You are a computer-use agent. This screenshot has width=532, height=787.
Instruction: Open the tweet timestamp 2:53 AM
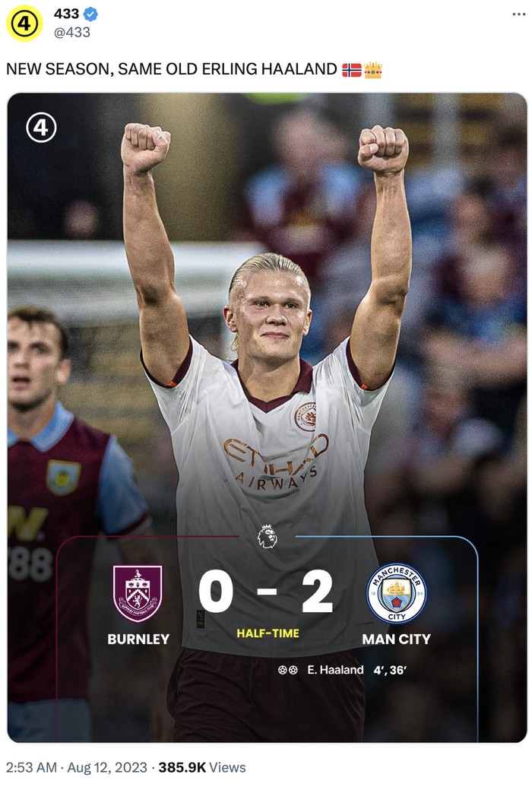coord(32,767)
